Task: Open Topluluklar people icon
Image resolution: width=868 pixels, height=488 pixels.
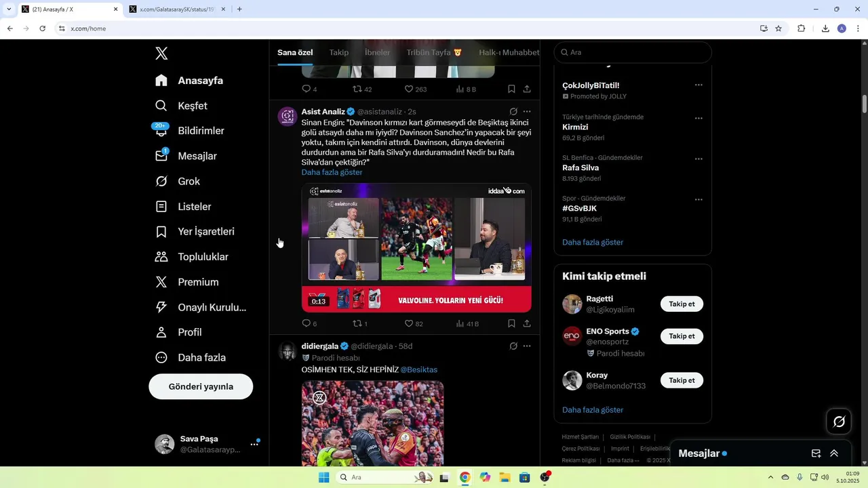Action: point(161,257)
